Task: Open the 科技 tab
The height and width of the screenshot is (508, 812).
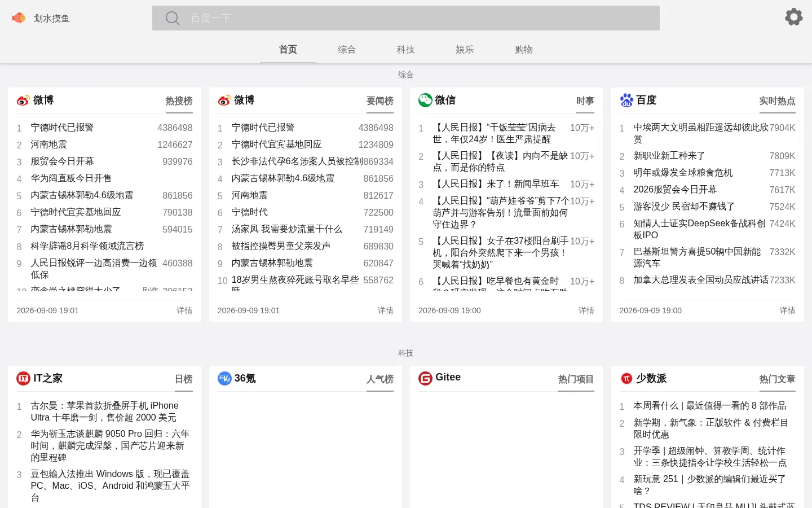Action: (406, 50)
